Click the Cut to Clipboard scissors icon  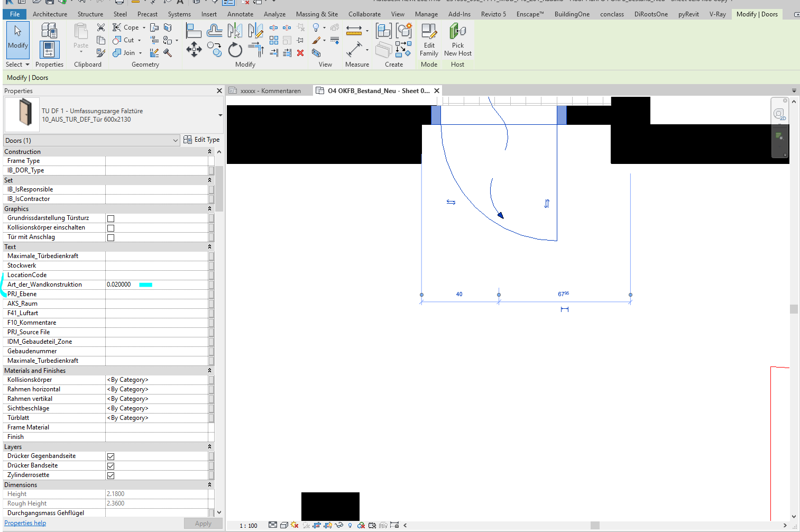tap(100, 27)
